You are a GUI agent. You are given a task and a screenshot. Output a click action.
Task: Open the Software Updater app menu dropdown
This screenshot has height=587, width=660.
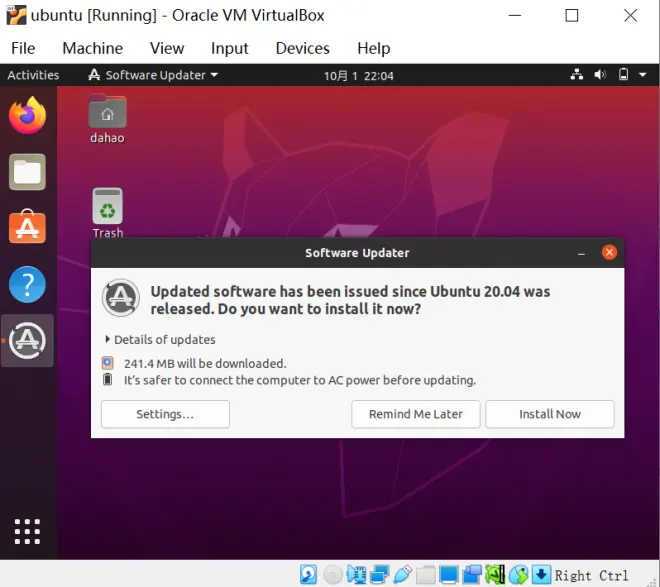(x=153, y=75)
